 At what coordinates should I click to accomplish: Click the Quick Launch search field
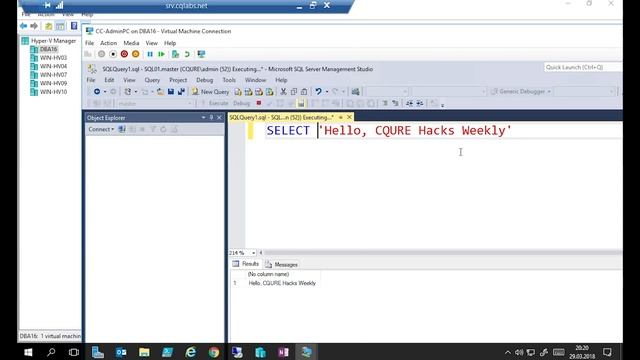click(583, 67)
